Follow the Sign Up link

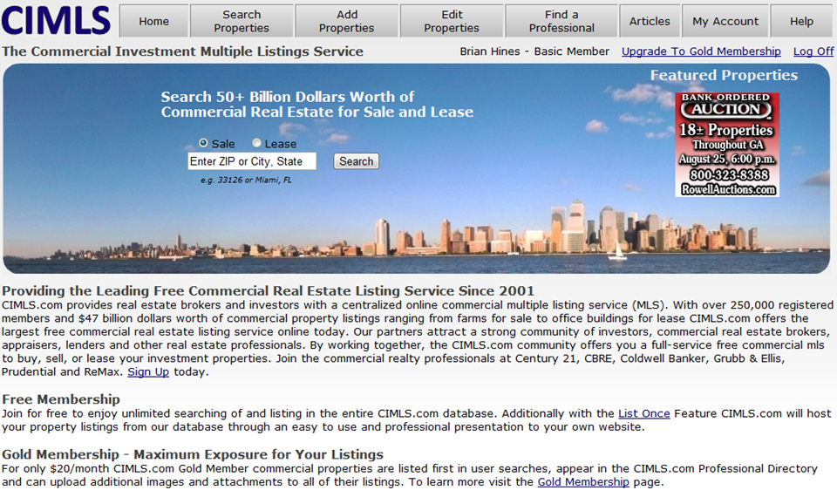[x=148, y=371]
